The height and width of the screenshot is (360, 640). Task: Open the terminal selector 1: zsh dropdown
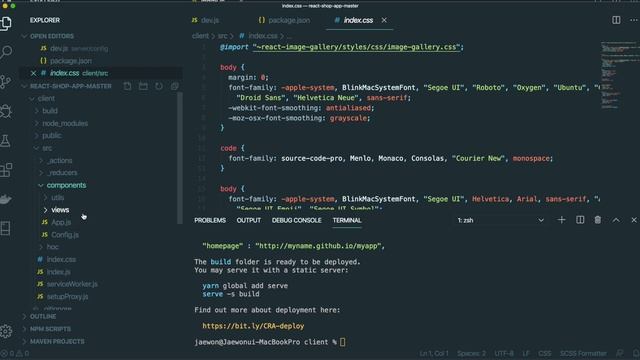(x=501, y=220)
